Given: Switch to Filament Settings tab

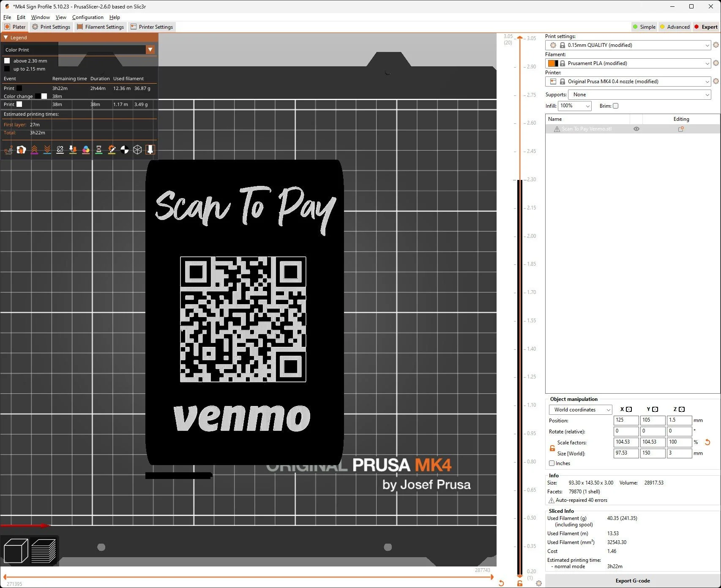Looking at the screenshot, I should coord(101,27).
